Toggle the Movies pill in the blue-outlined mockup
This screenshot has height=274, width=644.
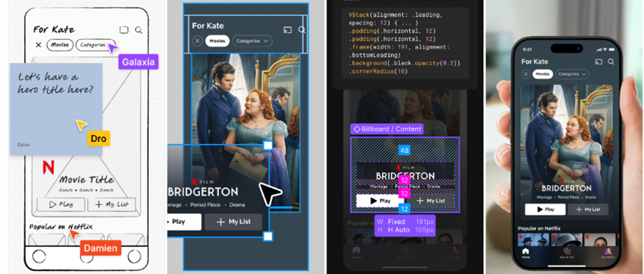pos(218,41)
